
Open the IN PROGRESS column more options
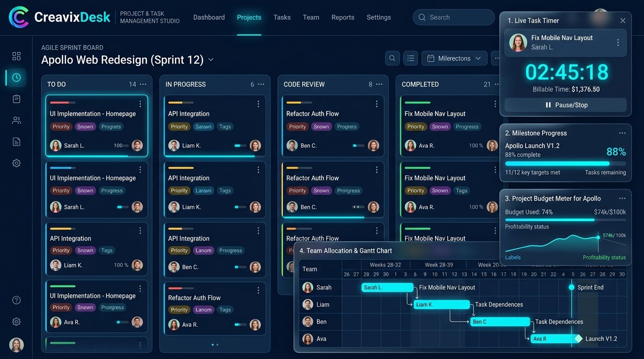coord(261,84)
